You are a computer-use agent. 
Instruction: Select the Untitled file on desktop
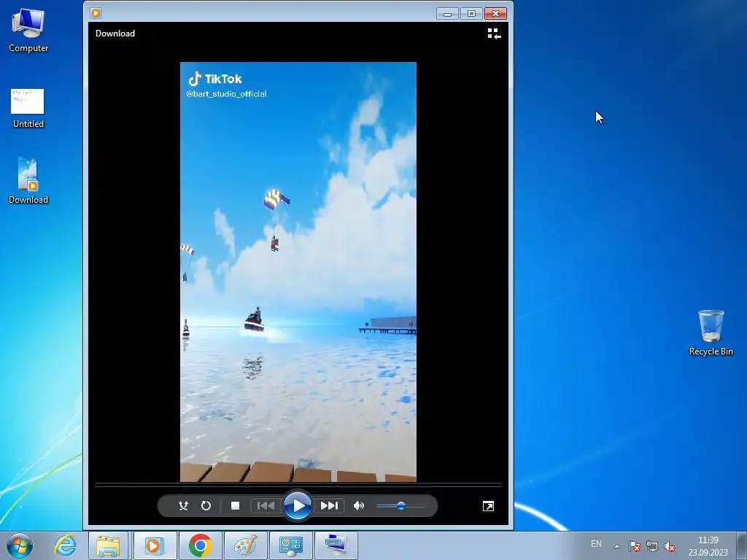pyautogui.click(x=28, y=109)
